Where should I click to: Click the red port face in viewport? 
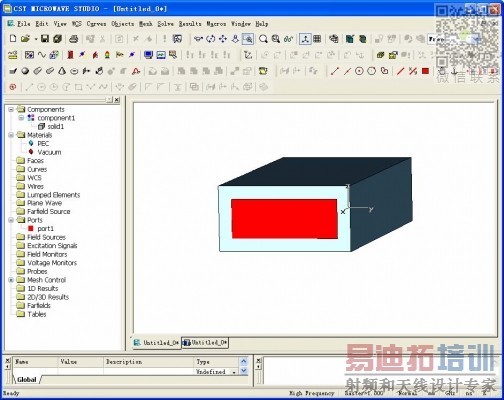(x=284, y=219)
